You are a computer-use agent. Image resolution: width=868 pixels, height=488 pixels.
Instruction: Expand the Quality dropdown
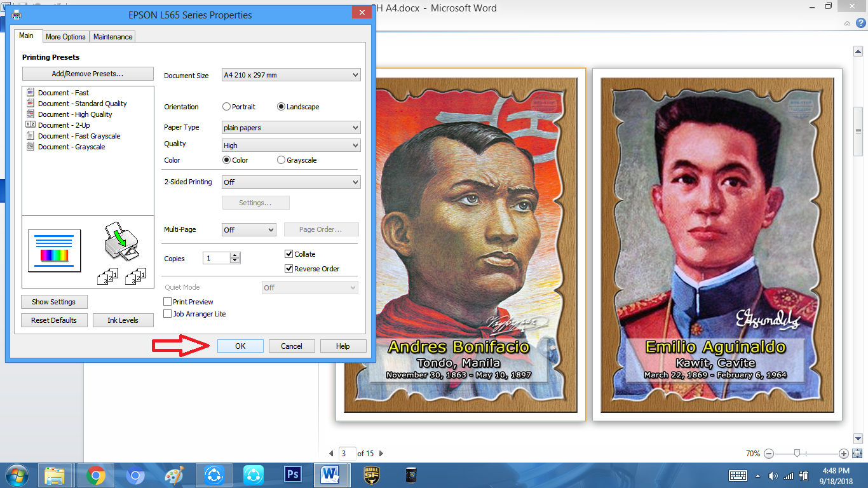291,146
